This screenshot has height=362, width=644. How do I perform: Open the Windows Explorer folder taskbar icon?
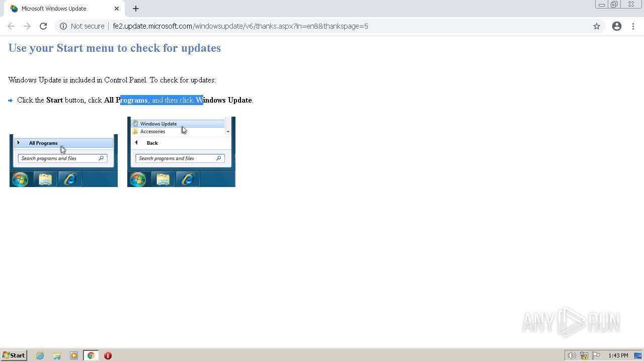(57, 355)
